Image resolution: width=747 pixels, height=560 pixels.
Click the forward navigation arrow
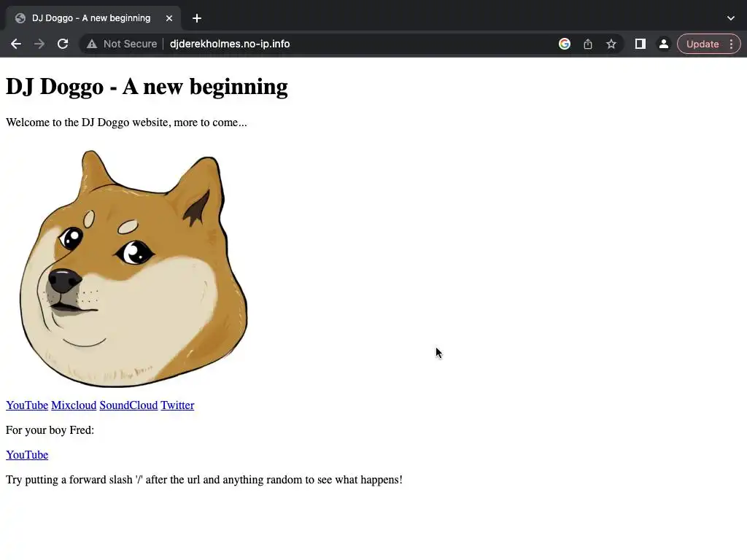[x=39, y=44]
